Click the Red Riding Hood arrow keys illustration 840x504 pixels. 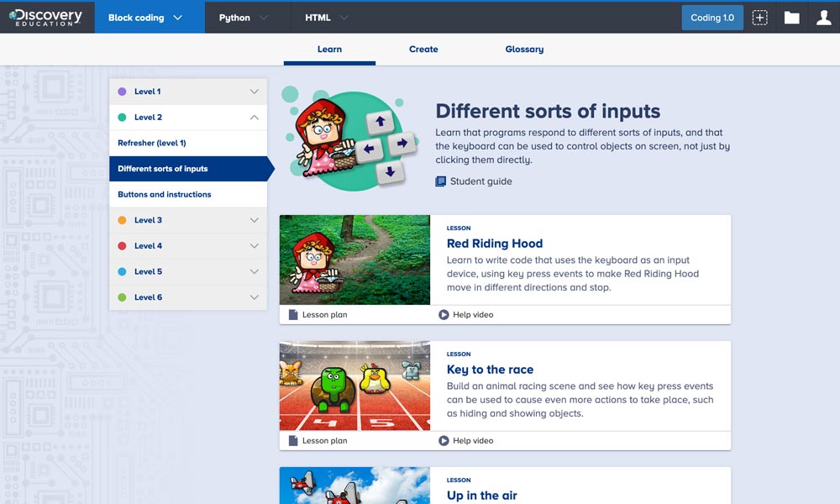coord(349,139)
